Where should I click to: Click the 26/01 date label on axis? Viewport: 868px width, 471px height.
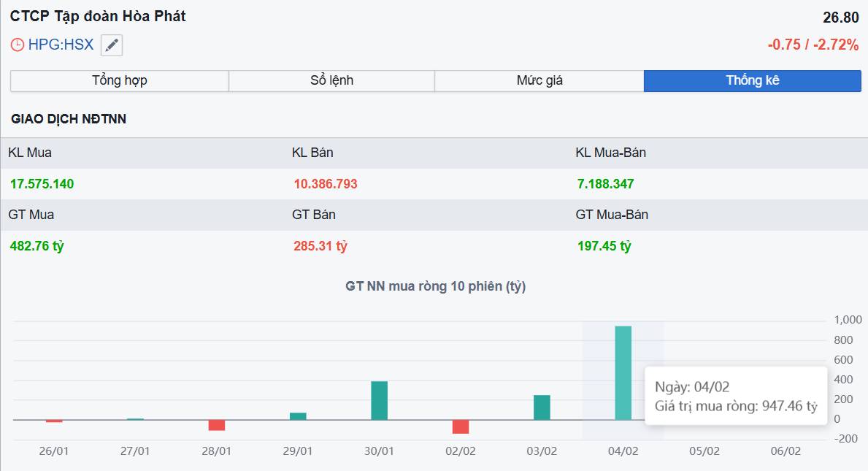click(x=54, y=451)
